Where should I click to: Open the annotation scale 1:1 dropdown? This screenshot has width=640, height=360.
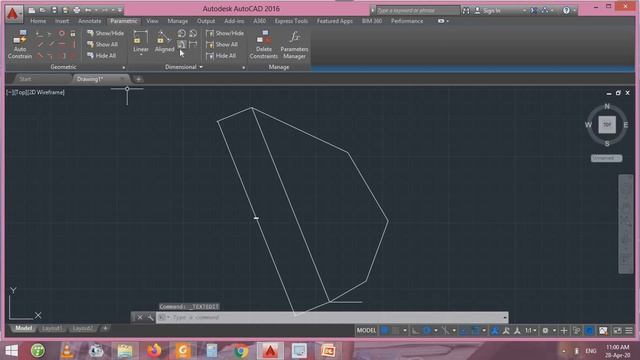[x=530, y=330]
